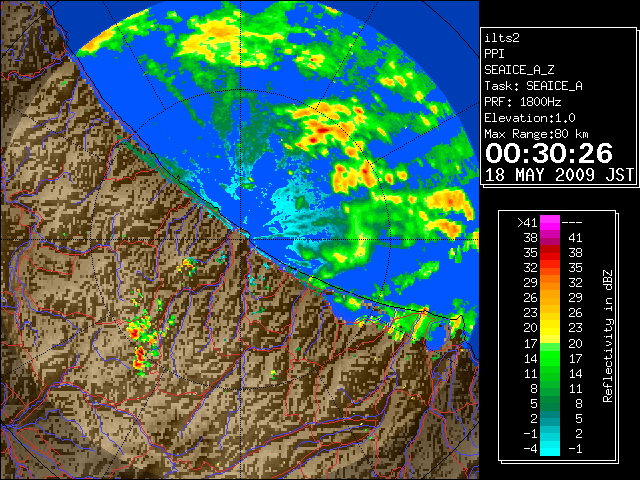Pick the magenta >41 dBZ legend swatch

[550, 223]
